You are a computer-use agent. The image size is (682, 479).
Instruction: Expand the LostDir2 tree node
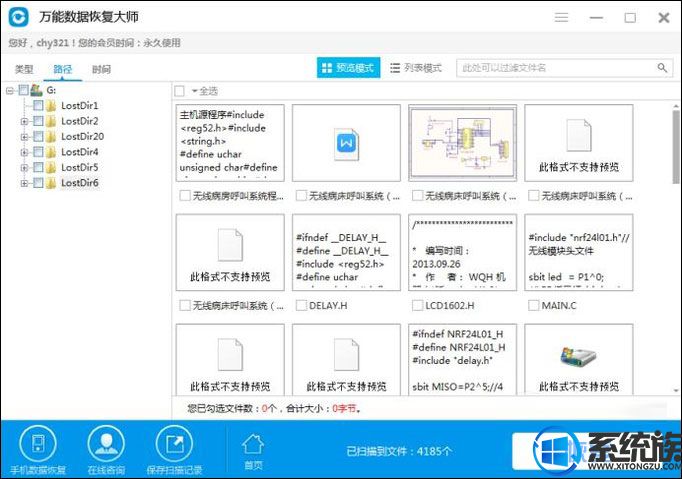click(x=24, y=121)
